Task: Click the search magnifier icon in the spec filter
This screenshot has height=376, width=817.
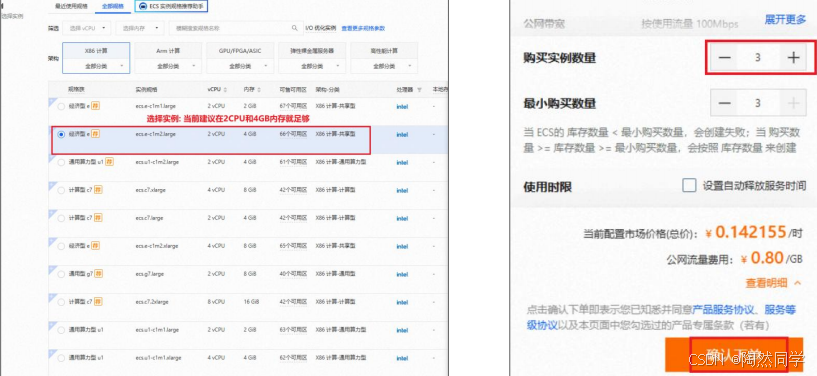Action: [x=294, y=28]
